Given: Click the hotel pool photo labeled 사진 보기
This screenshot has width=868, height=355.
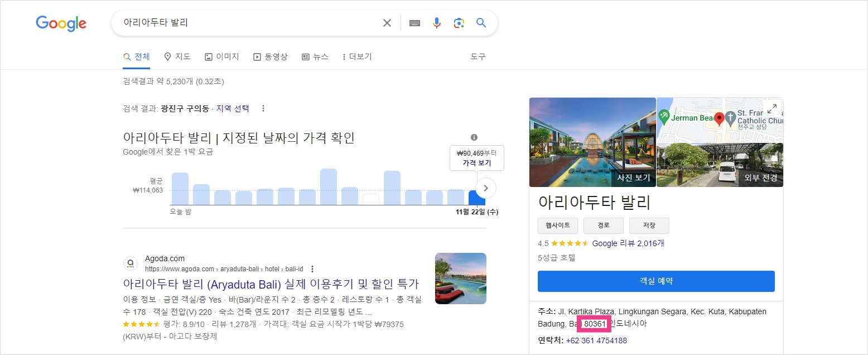Looking at the screenshot, I should pos(592,142).
